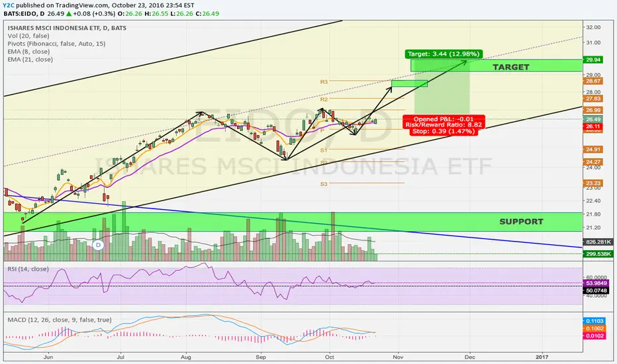This screenshot has width=617, height=364.
Task: Click the H:26.55 high value in header
Action: click(156, 14)
